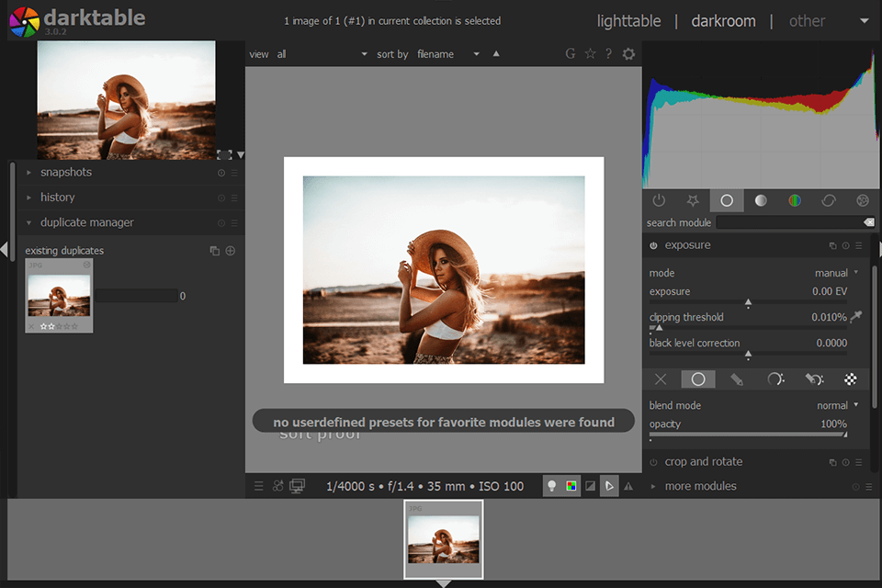The image size is (882, 588).
Task: Expand the more modules section
Action: [701, 486]
